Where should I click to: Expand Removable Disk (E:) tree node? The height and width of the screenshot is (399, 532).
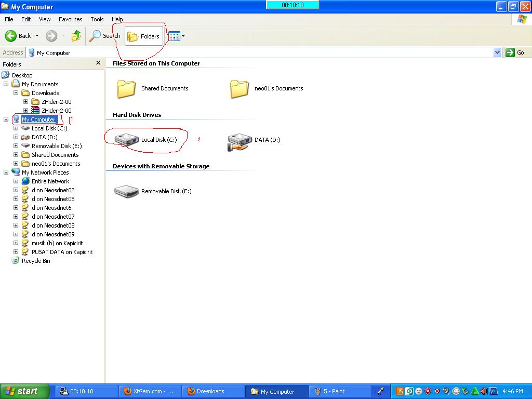coord(16,146)
